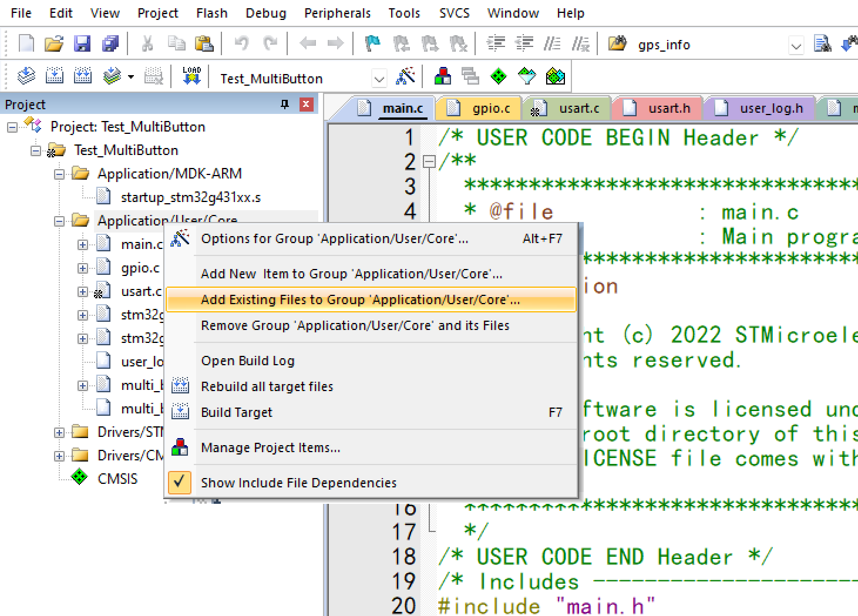
Task: Choose Manage Project Items in context menu
Action: (371, 447)
